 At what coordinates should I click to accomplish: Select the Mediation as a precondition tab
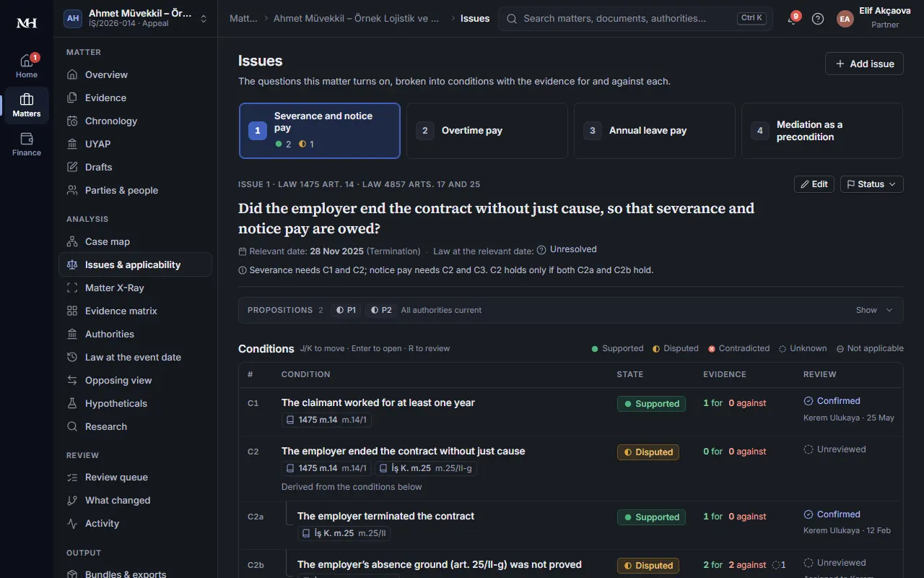(x=822, y=131)
